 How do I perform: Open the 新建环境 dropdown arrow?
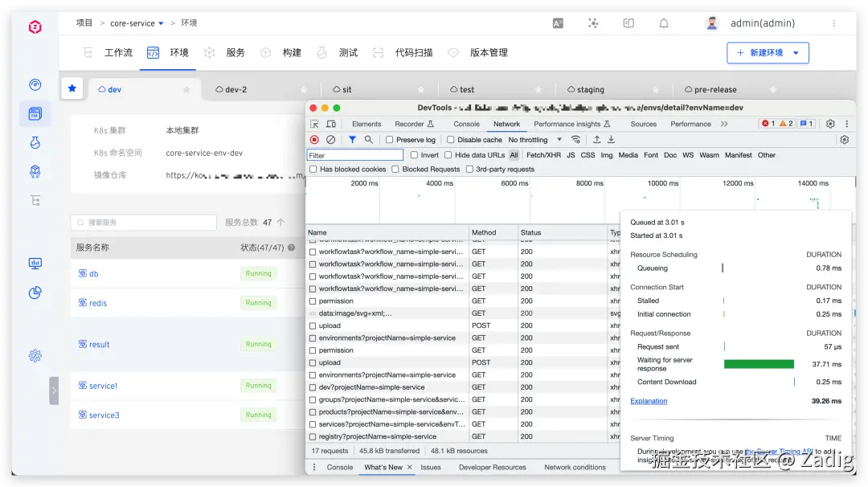(796, 53)
